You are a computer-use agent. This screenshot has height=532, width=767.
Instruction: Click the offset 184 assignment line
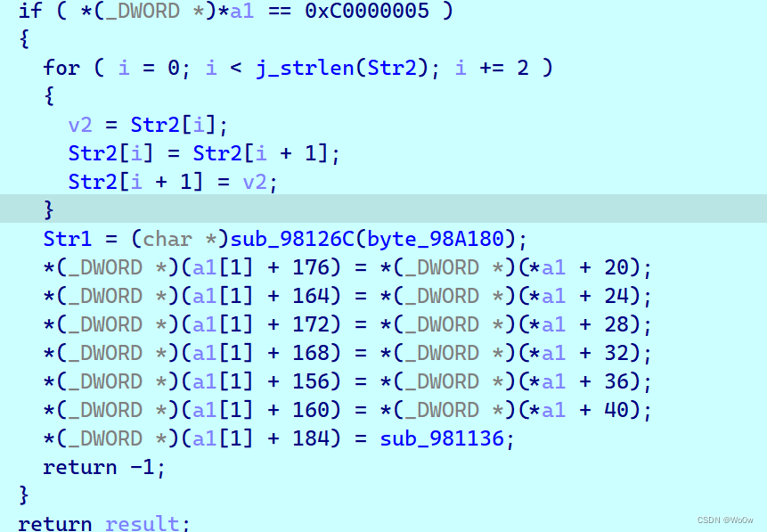tap(279, 438)
